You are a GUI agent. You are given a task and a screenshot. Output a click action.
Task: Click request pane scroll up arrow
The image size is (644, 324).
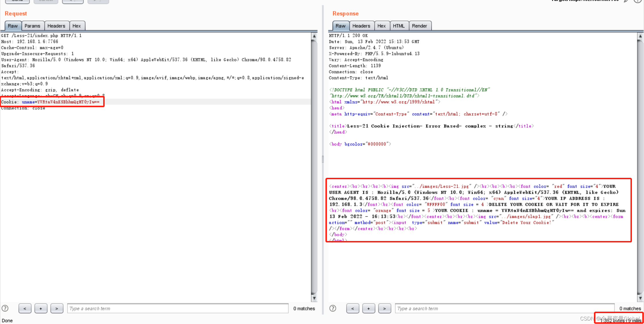point(314,36)
